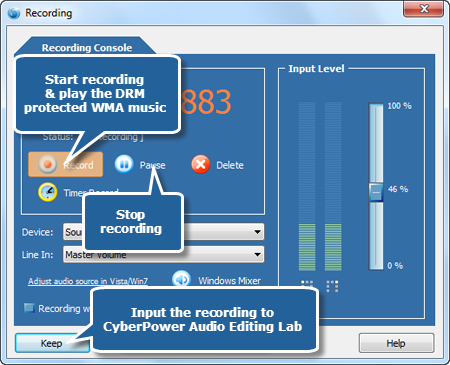
Task: Open Adjust audio source in Vista/Win7 link
Action: click(x=88, y=281)
